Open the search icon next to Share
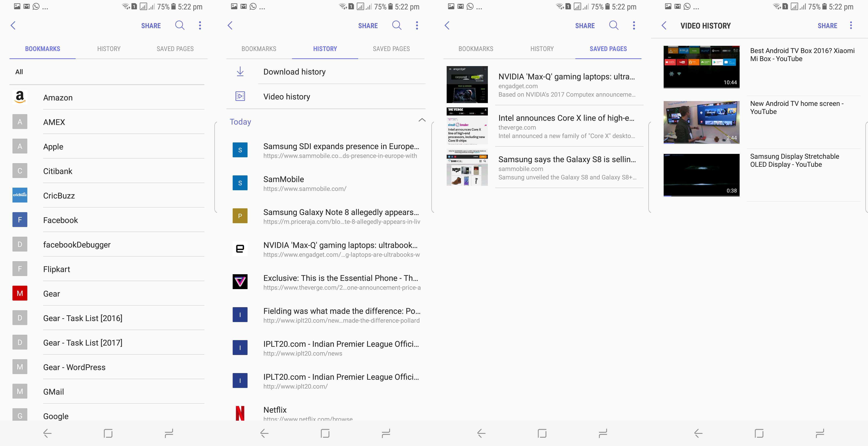This screenshot has width=868, height=446. point(180,25)
